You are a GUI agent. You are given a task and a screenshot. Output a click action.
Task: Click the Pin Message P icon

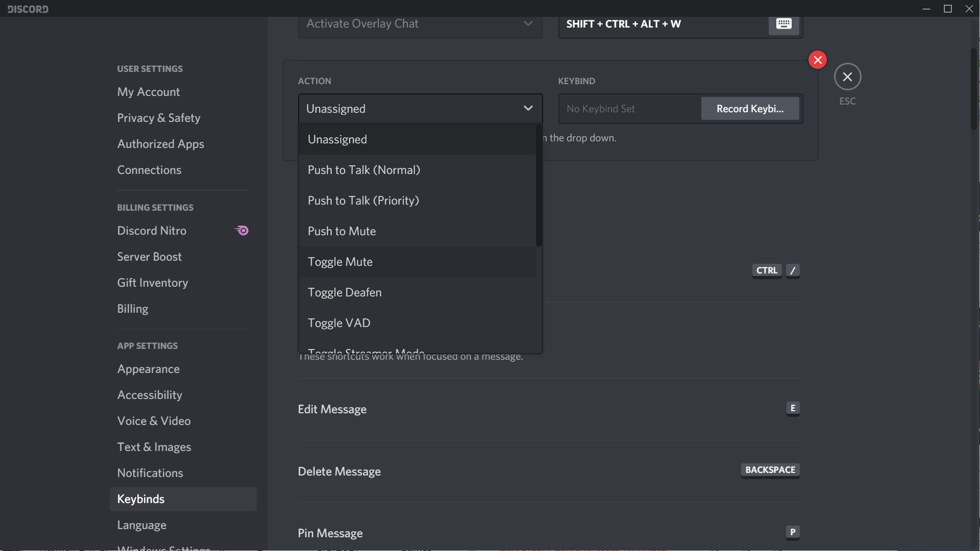click(x=793, y=532)
